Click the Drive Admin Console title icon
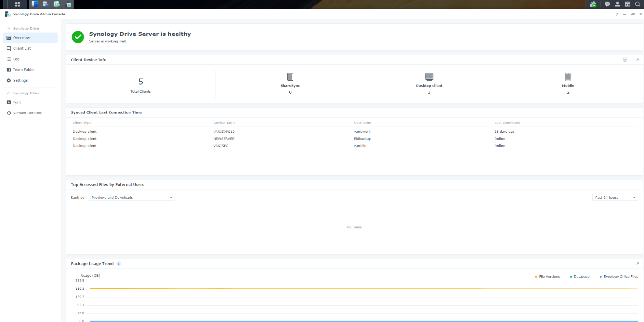This screenshot has height=322, width=644. 7,14
